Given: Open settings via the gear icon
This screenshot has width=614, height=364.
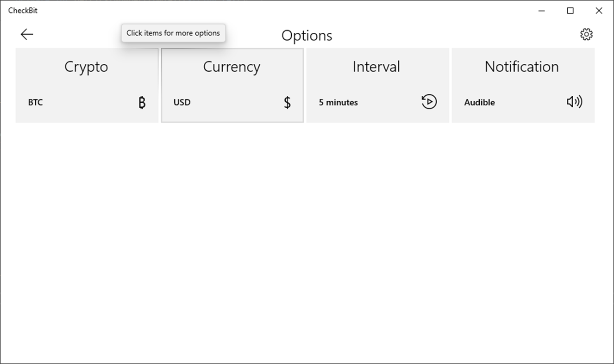Looking at the screenshot, I should pos(586,34).
